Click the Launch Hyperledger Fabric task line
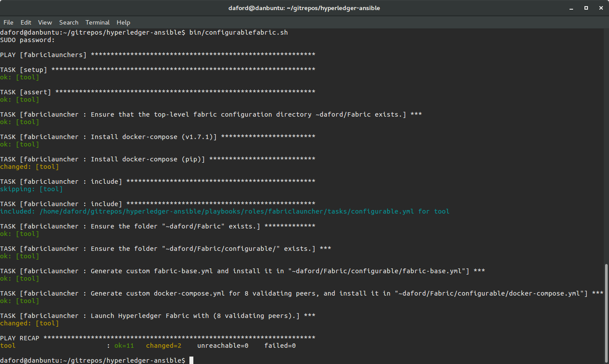609x364 pixels. click(158, 316)
